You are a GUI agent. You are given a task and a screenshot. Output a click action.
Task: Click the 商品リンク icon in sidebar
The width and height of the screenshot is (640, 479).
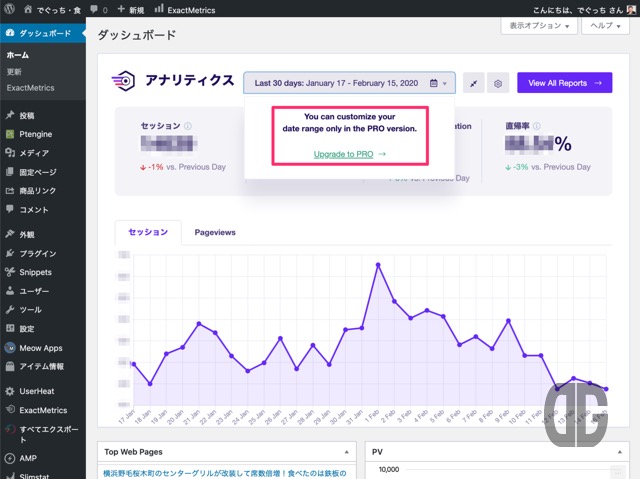click(10, 191)
